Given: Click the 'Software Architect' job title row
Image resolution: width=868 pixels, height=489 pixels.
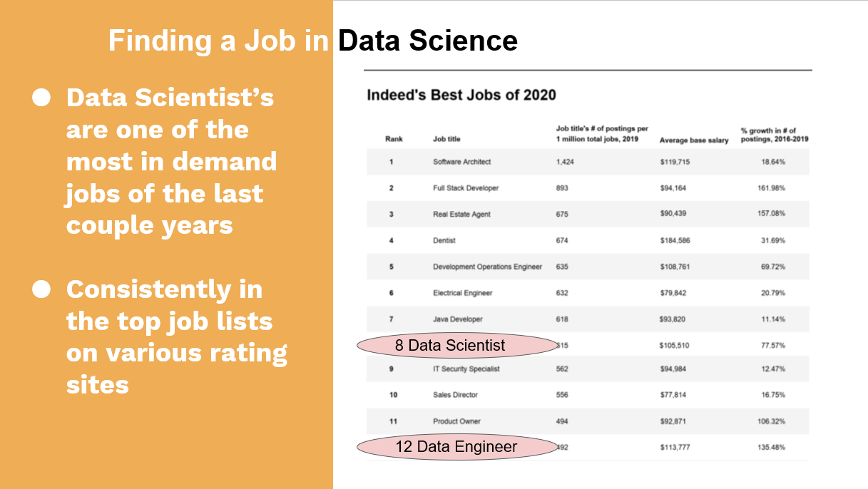Looking at the screenshot, I should coord(461,162).
